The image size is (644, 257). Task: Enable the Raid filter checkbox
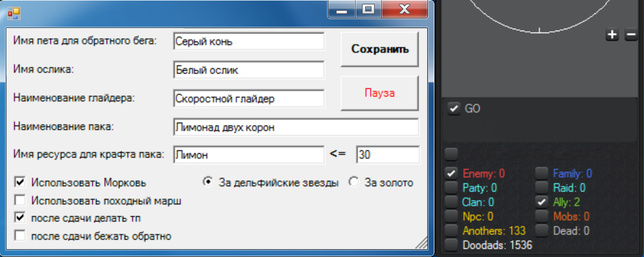(x=542, y=188)
